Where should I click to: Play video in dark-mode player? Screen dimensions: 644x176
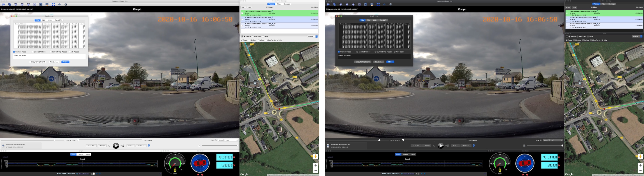441,146
